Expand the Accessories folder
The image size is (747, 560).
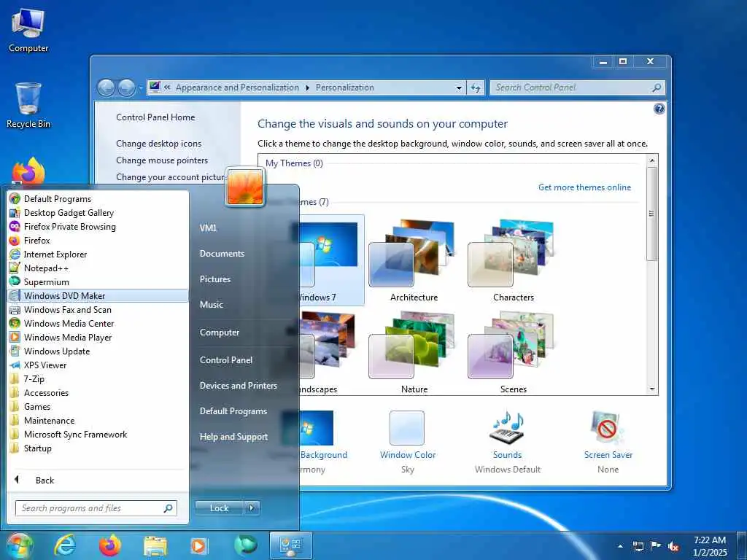pos(98,392)
